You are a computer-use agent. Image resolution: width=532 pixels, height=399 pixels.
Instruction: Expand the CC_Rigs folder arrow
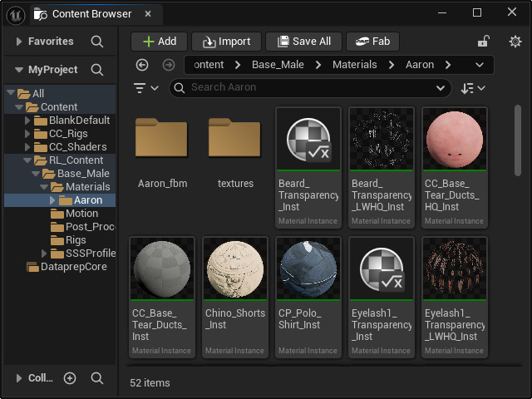[27, 134]
